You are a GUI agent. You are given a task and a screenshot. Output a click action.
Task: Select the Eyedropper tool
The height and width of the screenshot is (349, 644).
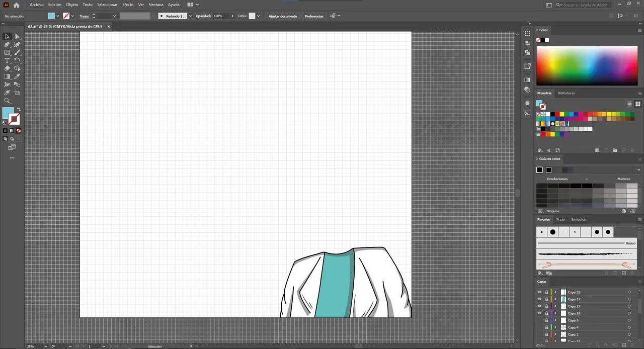(17, 76)
